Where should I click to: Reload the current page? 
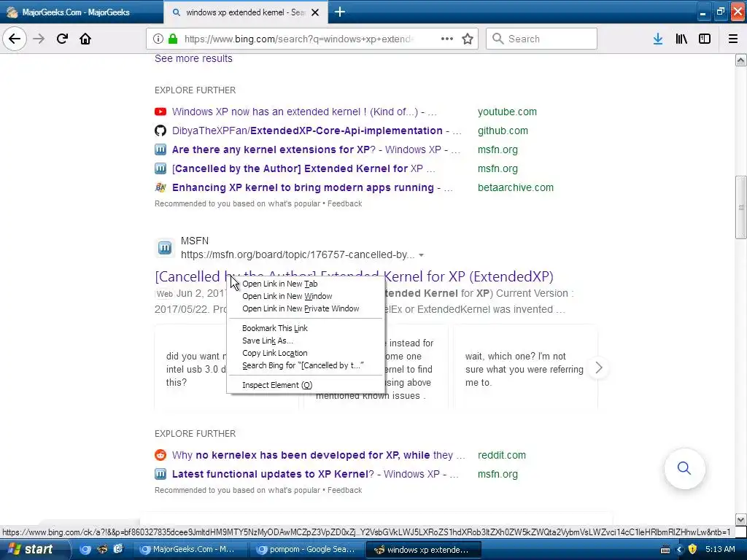(x=62, y=39)
